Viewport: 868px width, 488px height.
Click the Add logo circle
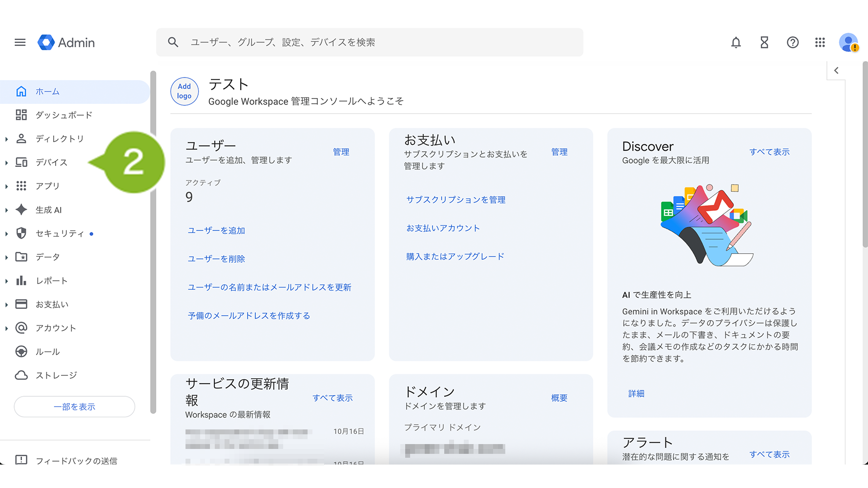point(184,91)
